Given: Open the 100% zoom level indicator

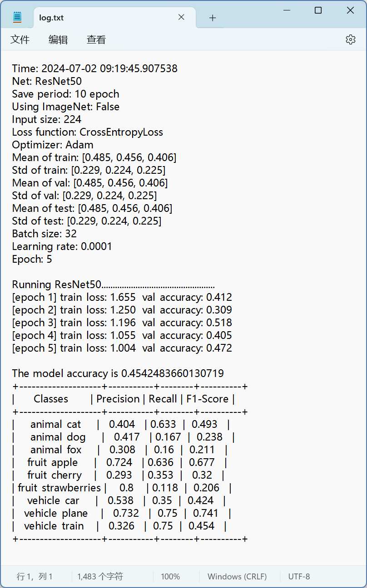Looking at the screenshot, I should click(170, 577).
